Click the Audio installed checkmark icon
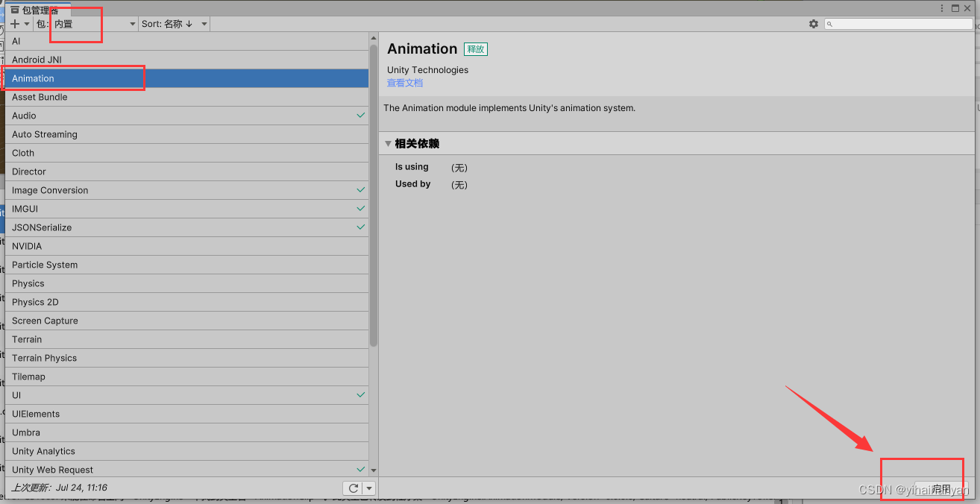This screenshot has width=980, height=504. (361, 116)
